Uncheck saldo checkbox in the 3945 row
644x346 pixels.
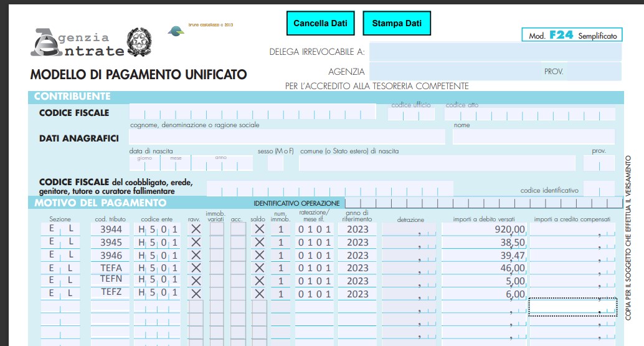pos(260,242)
